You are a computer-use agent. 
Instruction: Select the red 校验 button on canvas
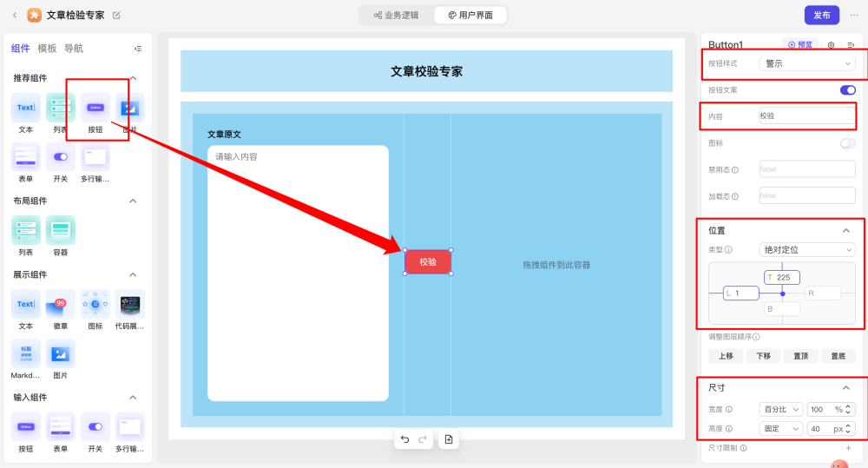click(428, 262)
